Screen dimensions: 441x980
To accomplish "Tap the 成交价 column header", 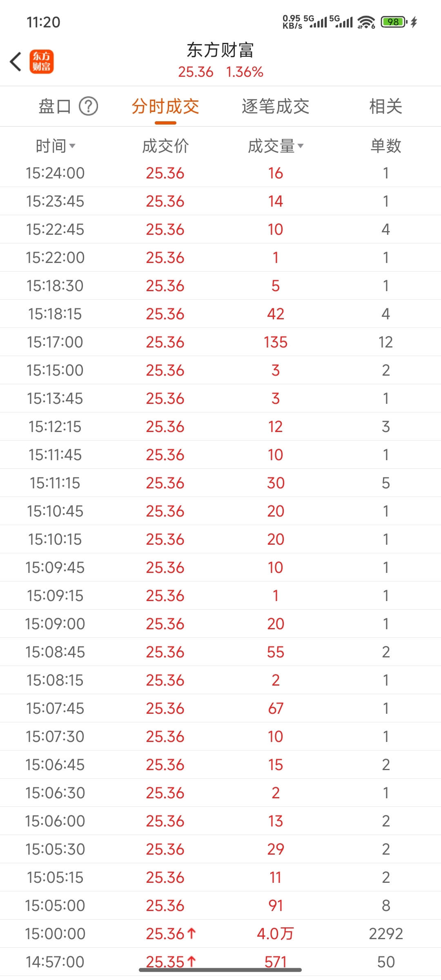I will tap(165, 146).
